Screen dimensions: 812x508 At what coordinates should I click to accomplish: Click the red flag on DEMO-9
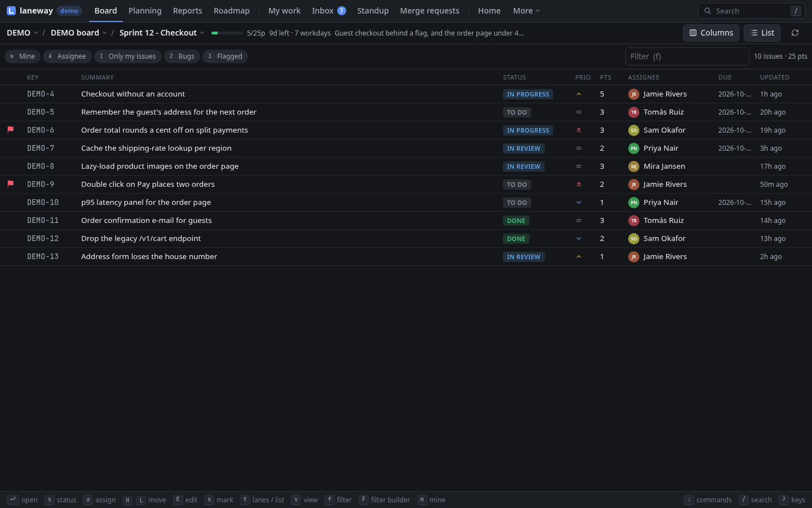(x=10, y=184)
